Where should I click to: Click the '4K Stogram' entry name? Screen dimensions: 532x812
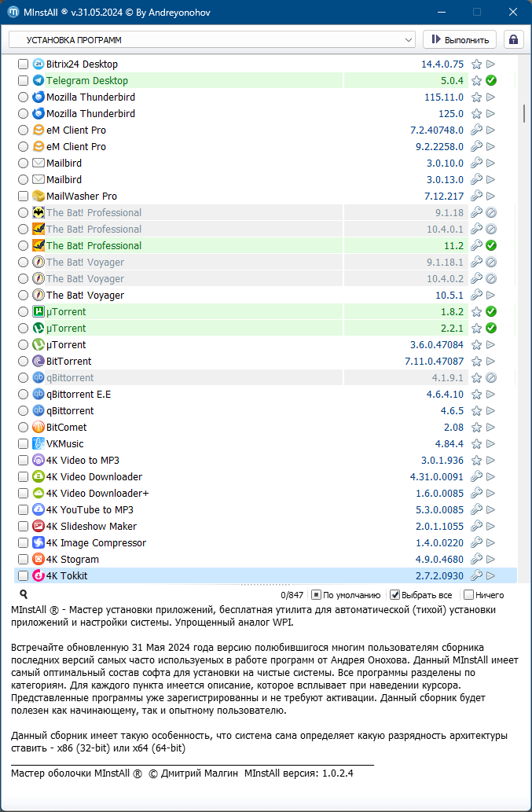pyautogui.click(x=72, y=560)
